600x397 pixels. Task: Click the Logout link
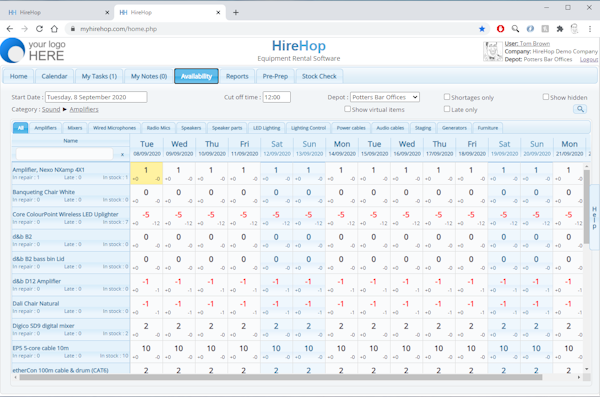(x=589, y=59)
